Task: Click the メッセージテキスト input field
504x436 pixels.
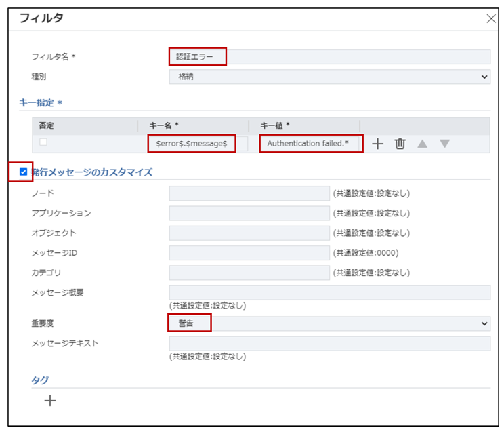Action: [x=329, y=343]
